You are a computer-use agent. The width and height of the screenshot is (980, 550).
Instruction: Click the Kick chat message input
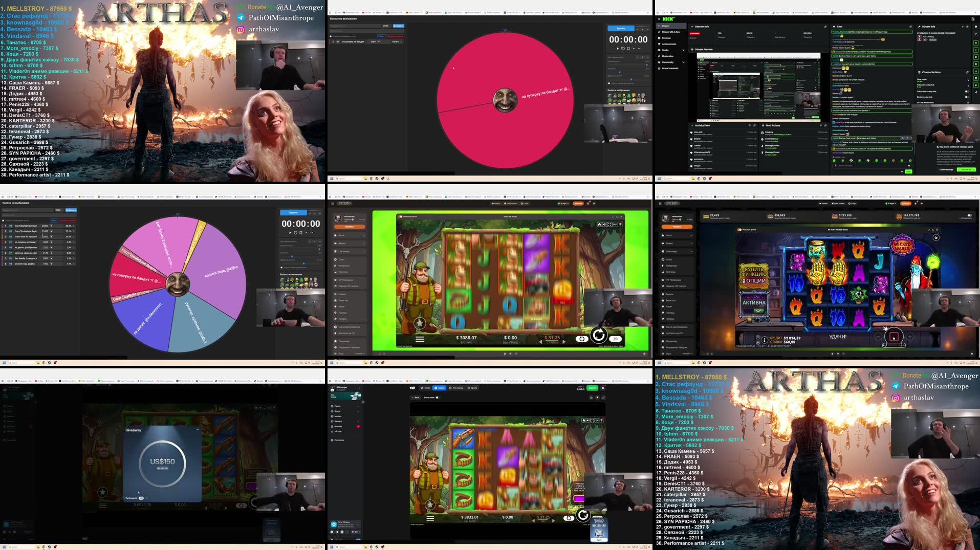coord(872,166)
